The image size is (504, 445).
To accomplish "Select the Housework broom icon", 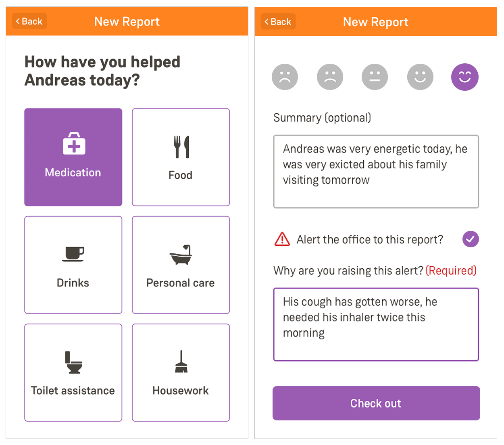I will pos(181,361).
